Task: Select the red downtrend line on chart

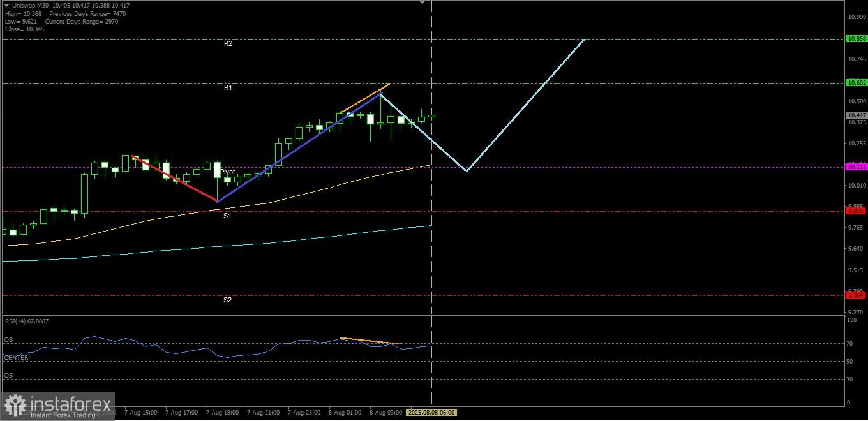Action: point(174,179)
